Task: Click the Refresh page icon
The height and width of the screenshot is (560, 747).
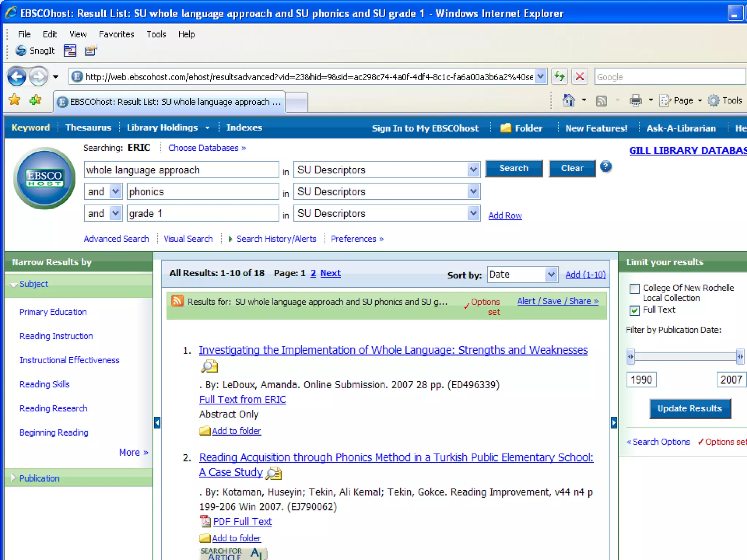Action: tap(559, 77)
